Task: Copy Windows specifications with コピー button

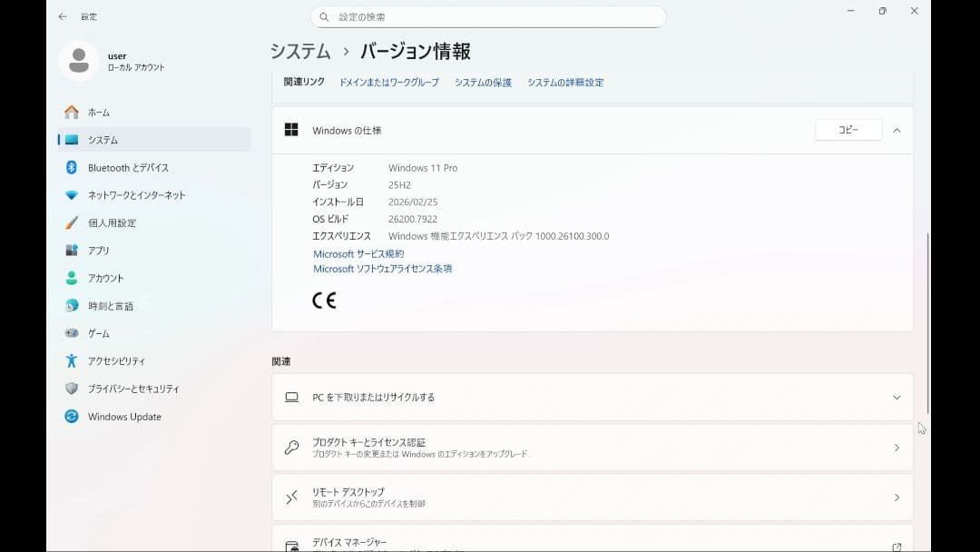Action: pos(848,130)
